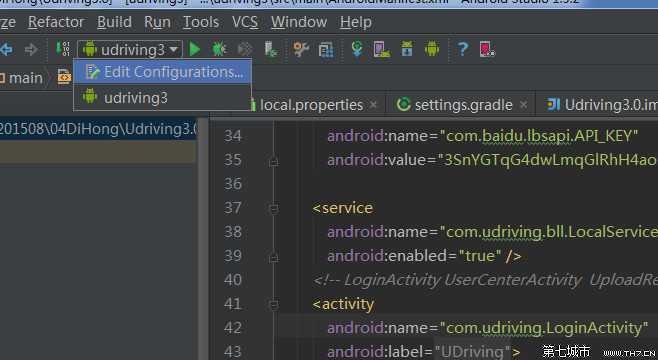Click the Attach debugger to process icon
658x360 pixels.
coord(271,49)
